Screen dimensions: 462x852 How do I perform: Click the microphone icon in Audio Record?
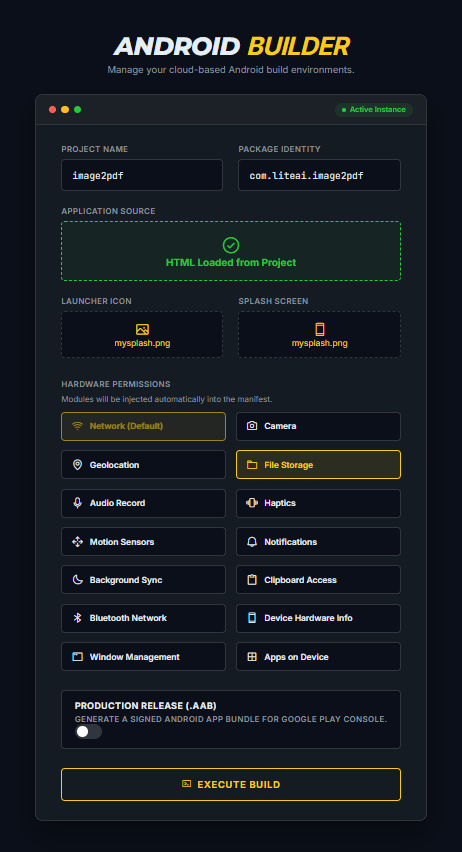pos(77,503)
